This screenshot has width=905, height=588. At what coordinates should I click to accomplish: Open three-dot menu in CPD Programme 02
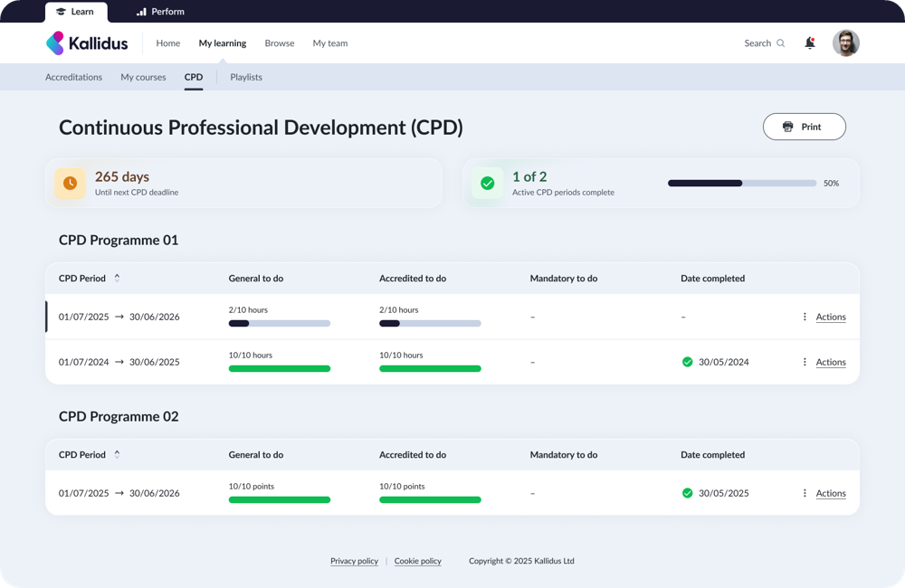click(805, 493)
